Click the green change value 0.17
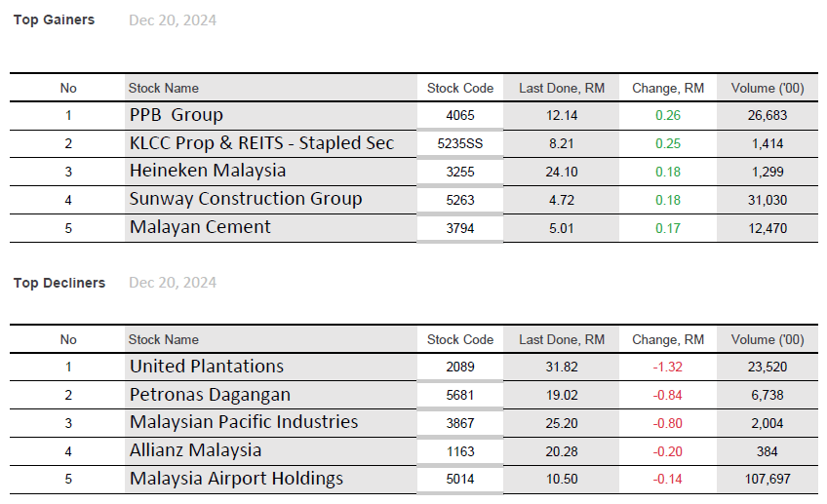 (668, 228)
